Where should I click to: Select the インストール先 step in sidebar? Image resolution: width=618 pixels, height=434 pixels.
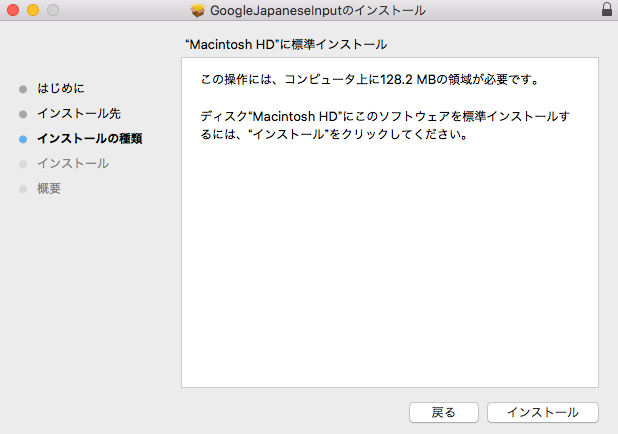[x=79, y=114]
